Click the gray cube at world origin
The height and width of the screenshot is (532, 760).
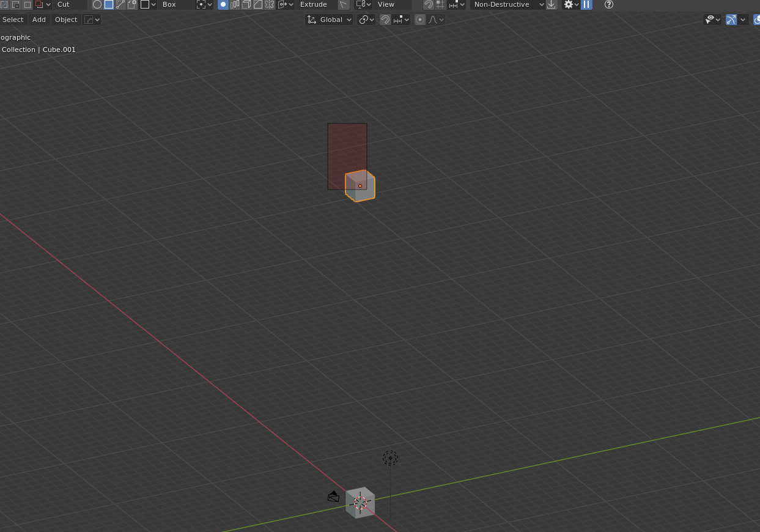pos(360,503)
